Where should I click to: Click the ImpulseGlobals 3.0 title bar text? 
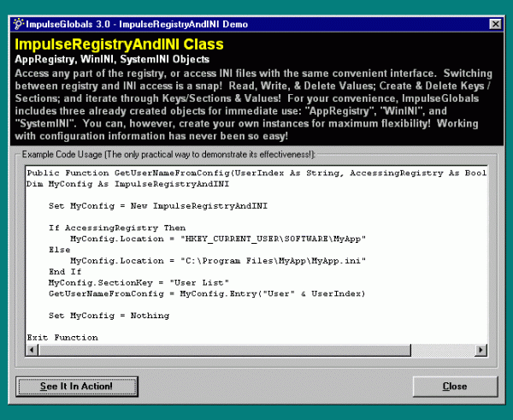137,24
